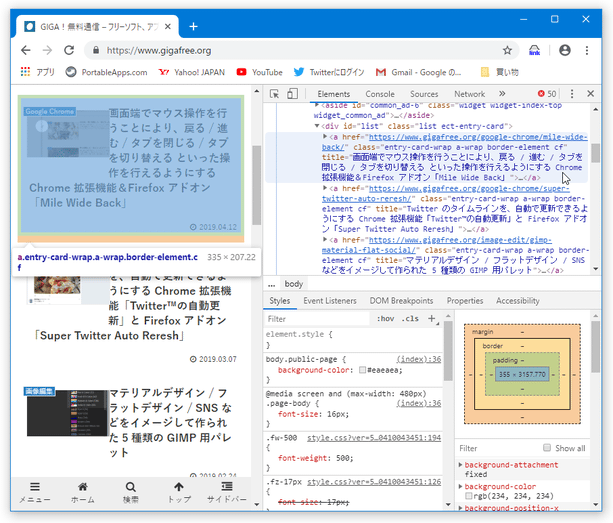Open Chrome three-dot menu
Viewport: 613px width, 523px height.
[587, 50]
